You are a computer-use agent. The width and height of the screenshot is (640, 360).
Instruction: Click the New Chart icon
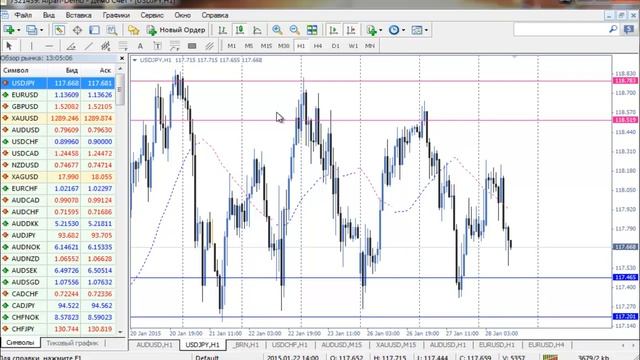(9, 30)
